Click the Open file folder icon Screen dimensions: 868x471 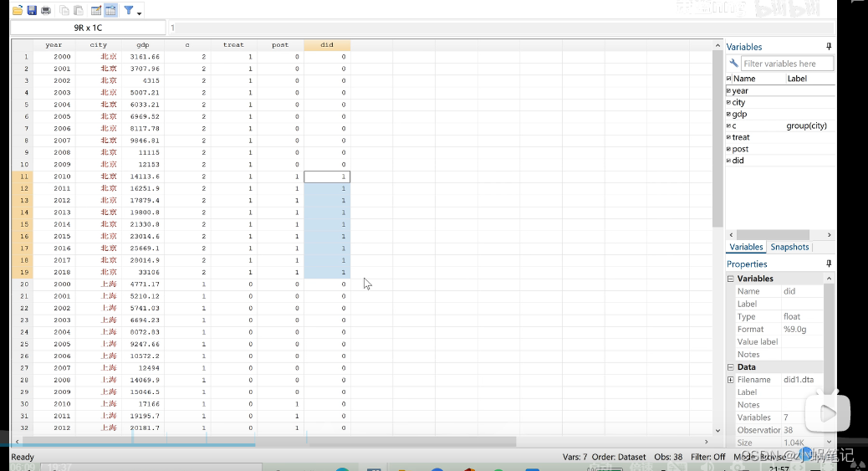tap(18, 11)
